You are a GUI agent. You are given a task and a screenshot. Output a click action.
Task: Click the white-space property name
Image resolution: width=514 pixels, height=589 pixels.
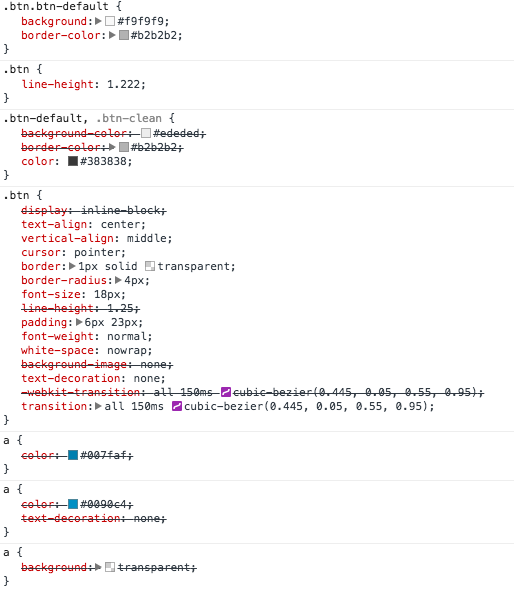57,350
